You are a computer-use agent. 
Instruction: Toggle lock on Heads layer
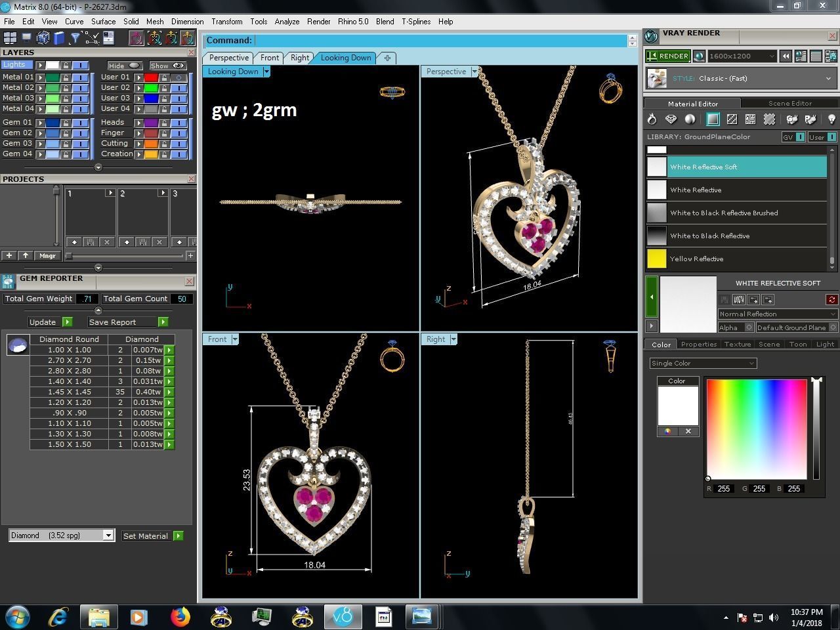pyautogui.click(x=164, y=123)
